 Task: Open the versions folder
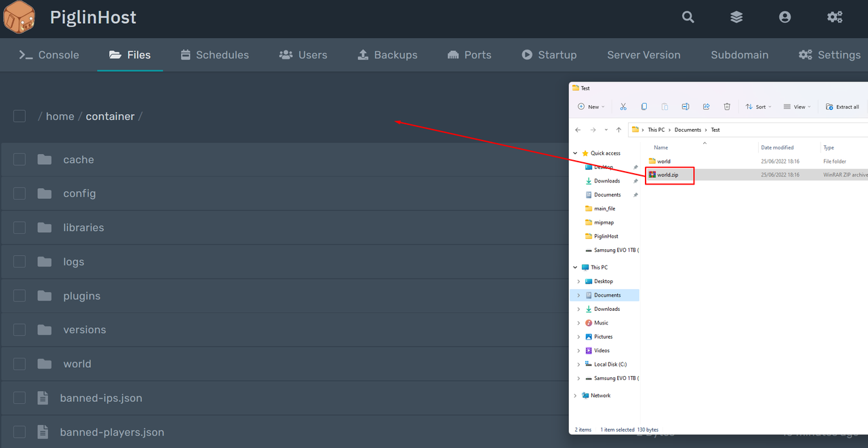[x=84, y=330]
